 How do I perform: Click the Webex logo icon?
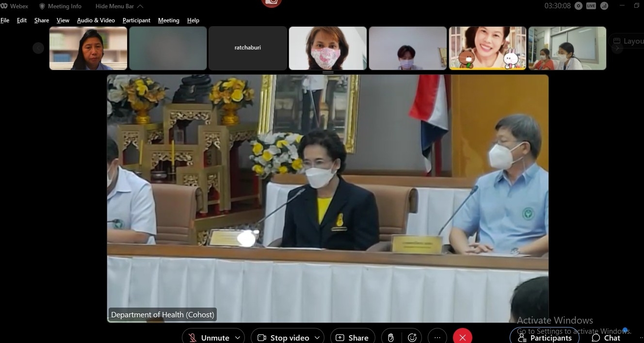pyautogui.click(x=4, y=6)
